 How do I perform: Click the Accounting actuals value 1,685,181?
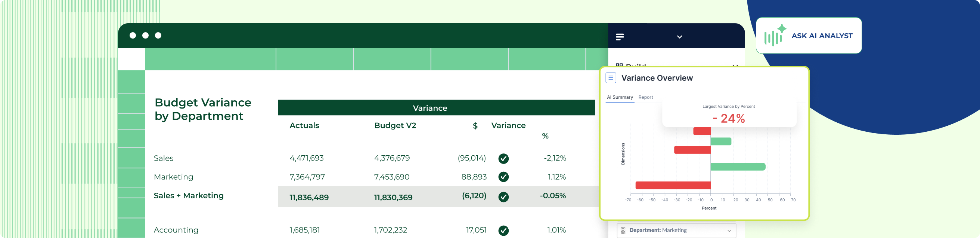pyautogui.click(x=305, y=230)
